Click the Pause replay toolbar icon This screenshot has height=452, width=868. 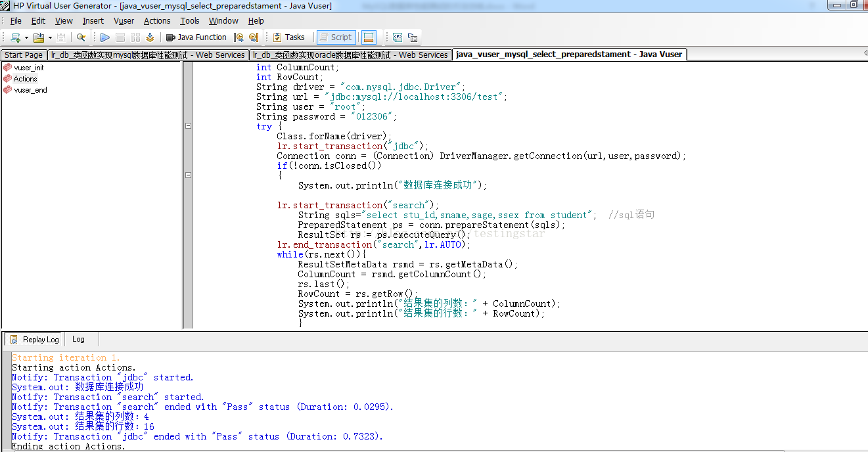pos(135,37)
